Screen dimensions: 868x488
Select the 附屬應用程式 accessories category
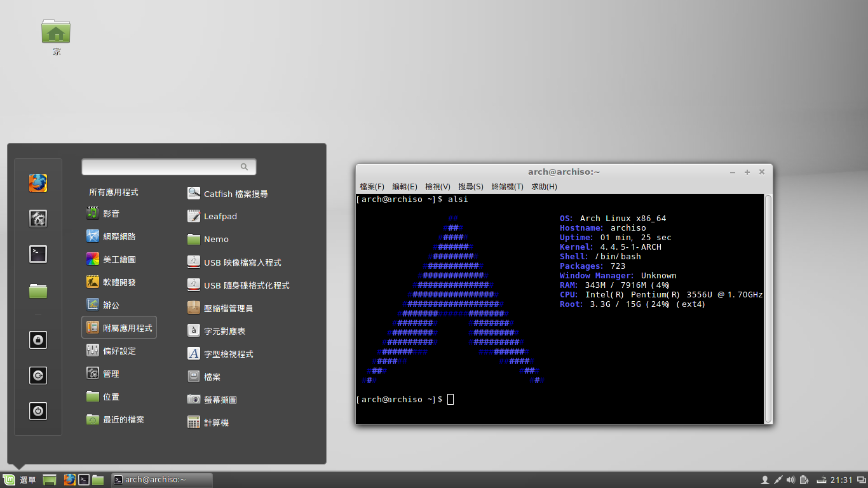pos(119,328)
